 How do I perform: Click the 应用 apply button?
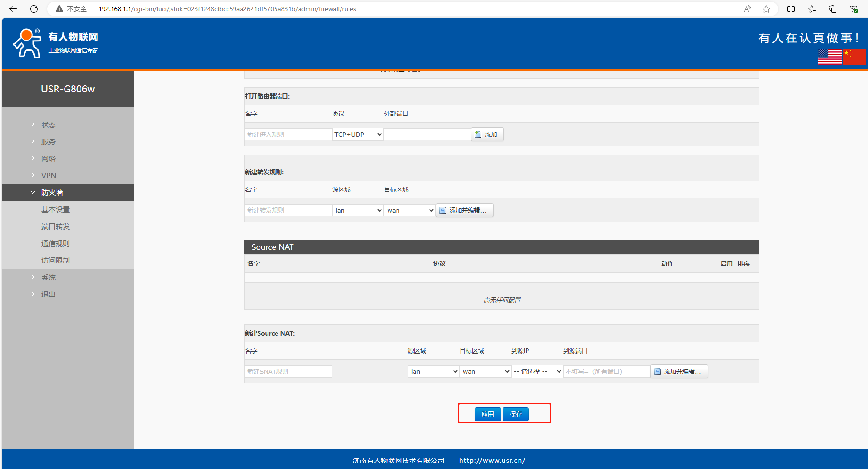[x=487, y=414]
